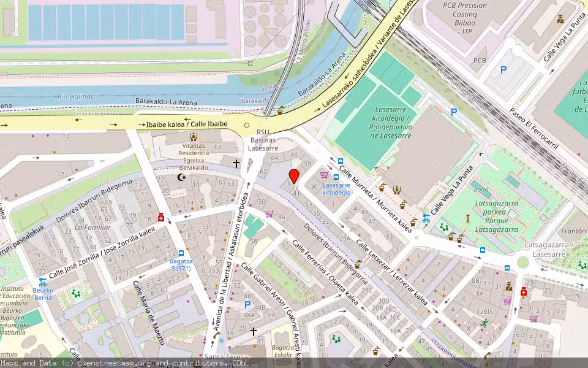Click the monument tower icon in Parque Latsagazarra

(467, 218)
